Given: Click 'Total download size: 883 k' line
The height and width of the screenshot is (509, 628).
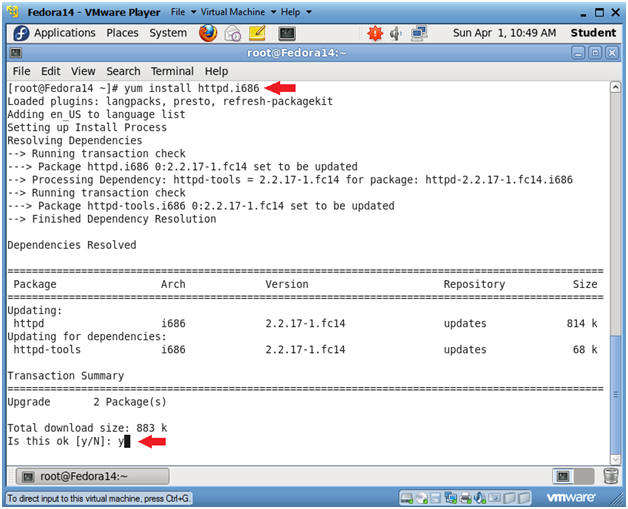Looking at the screenshot, I should click(x=87, y=428).
